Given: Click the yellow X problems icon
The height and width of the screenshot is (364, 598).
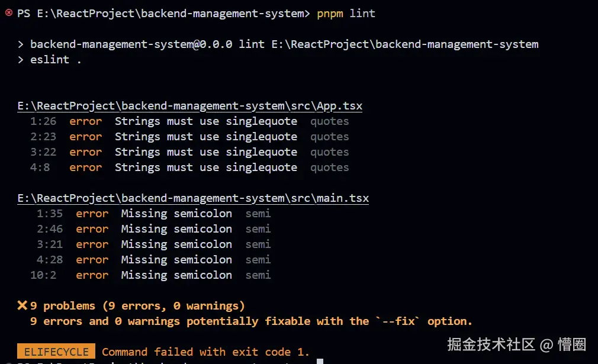Looking at the screenshot, I should (22, 305).
